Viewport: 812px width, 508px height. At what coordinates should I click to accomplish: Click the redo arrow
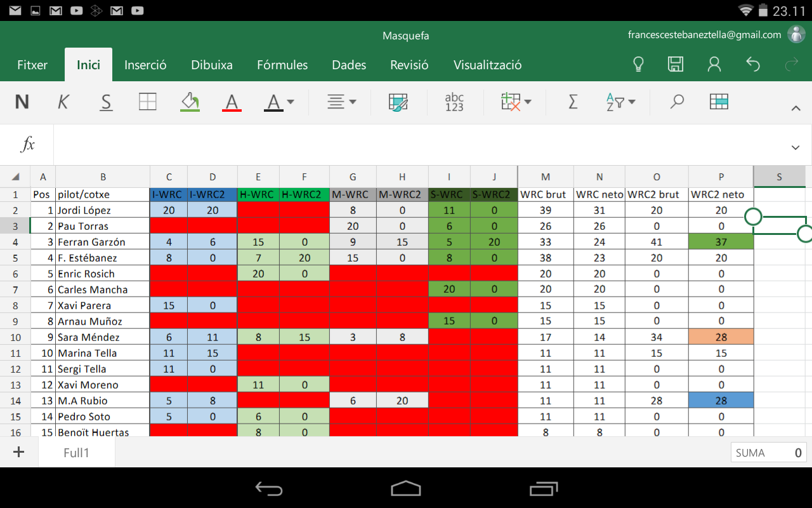coord(792,64)
